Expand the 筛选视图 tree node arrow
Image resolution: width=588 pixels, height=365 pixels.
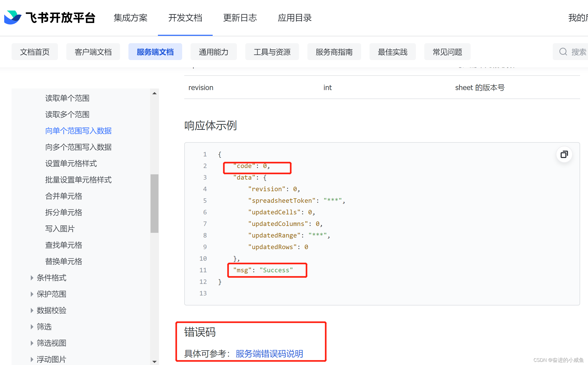pos(32,343)
